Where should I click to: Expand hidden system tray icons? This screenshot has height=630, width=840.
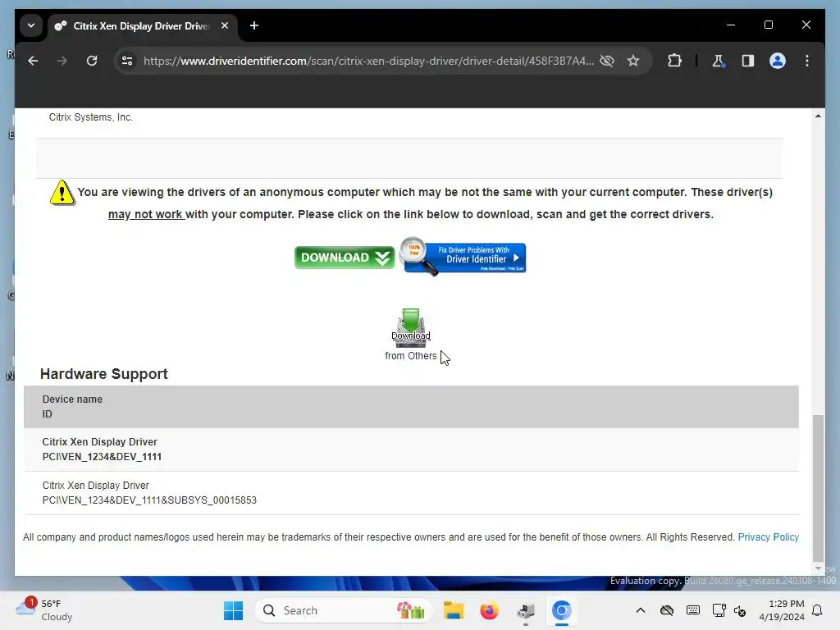click(640, 610)
